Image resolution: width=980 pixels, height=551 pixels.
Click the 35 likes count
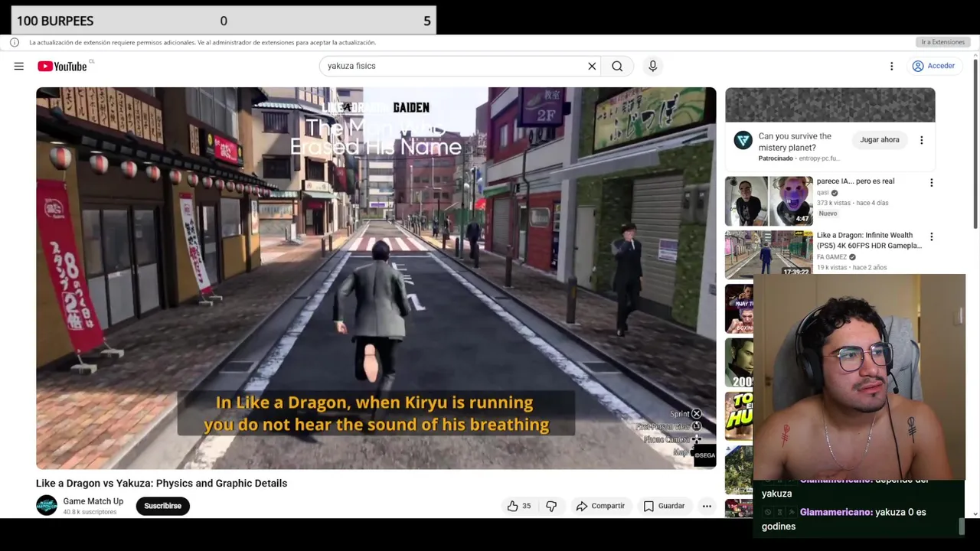click(526, 506)
